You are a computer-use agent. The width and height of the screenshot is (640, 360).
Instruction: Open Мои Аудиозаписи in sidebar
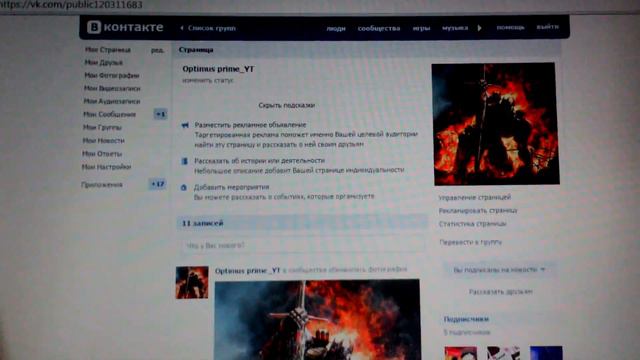[x=112, y=101]
